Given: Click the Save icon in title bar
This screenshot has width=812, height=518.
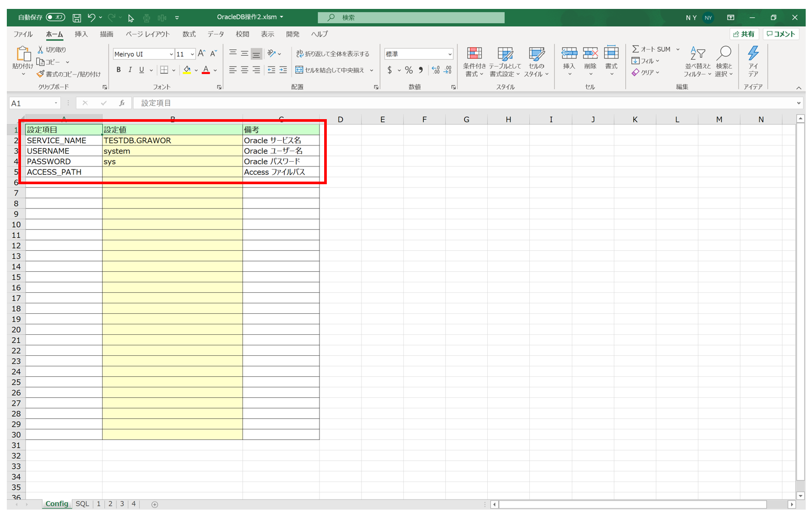Looking at the screenshot, I should click(x=77, y=18).
